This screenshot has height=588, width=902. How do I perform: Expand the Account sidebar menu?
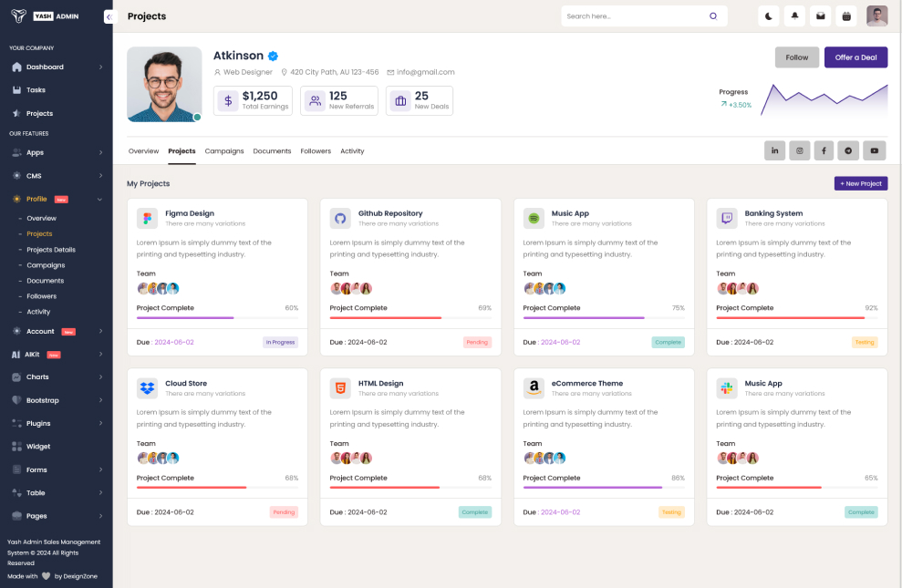(x=57, y=332)
